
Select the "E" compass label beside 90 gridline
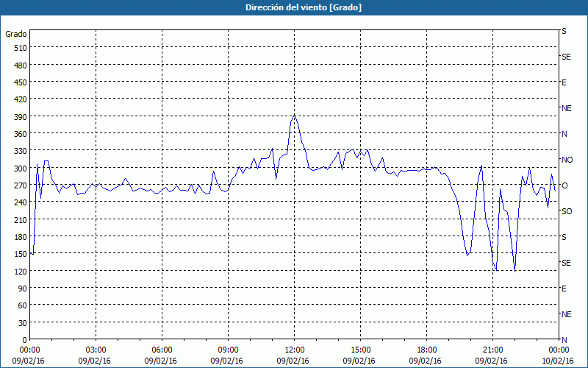point(564,289)
